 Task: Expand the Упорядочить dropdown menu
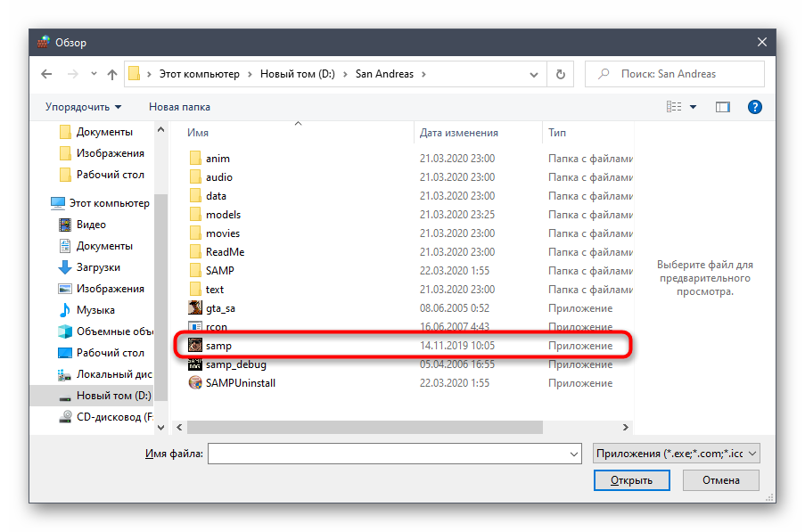[x=83, y=107]
